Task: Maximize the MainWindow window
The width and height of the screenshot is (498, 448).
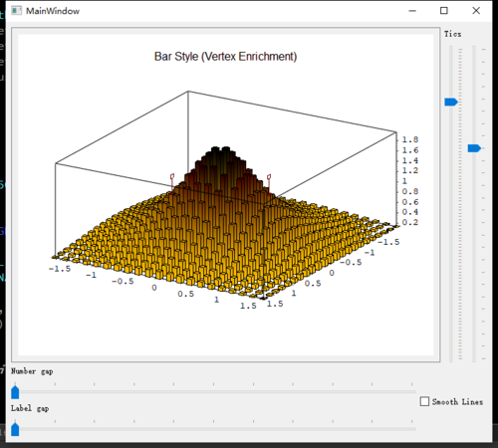Action: pos(444,11)
